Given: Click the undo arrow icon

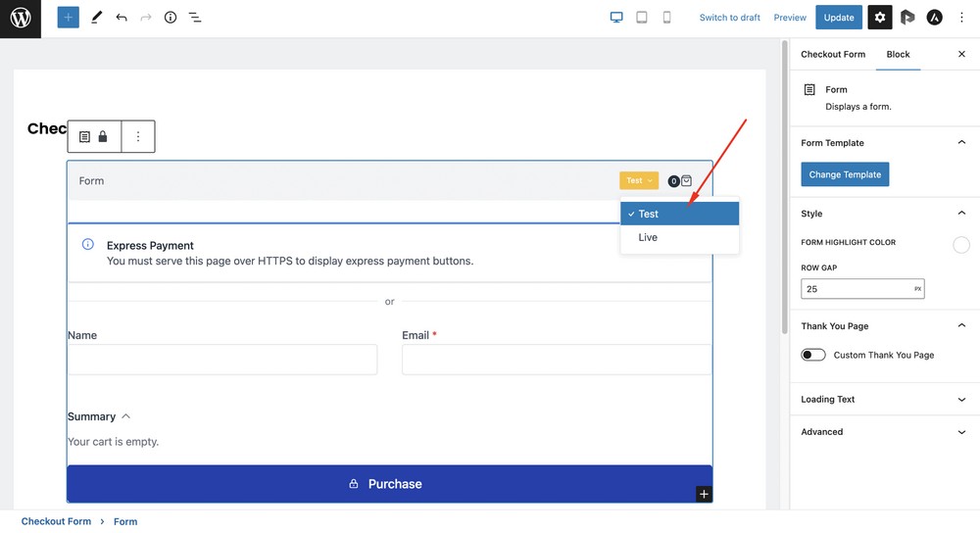Looking at the screenshot, I should [x=122, y=18].
